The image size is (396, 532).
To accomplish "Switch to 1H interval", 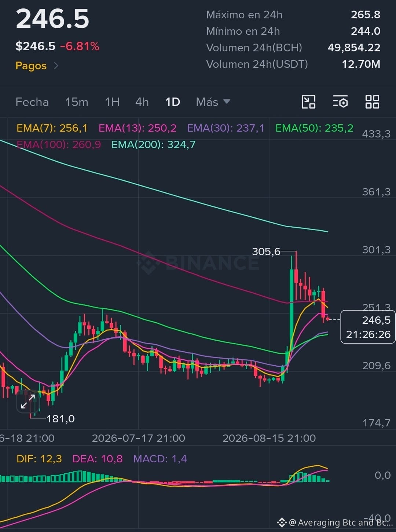I will pyautogui.click(x=112, y=102).
